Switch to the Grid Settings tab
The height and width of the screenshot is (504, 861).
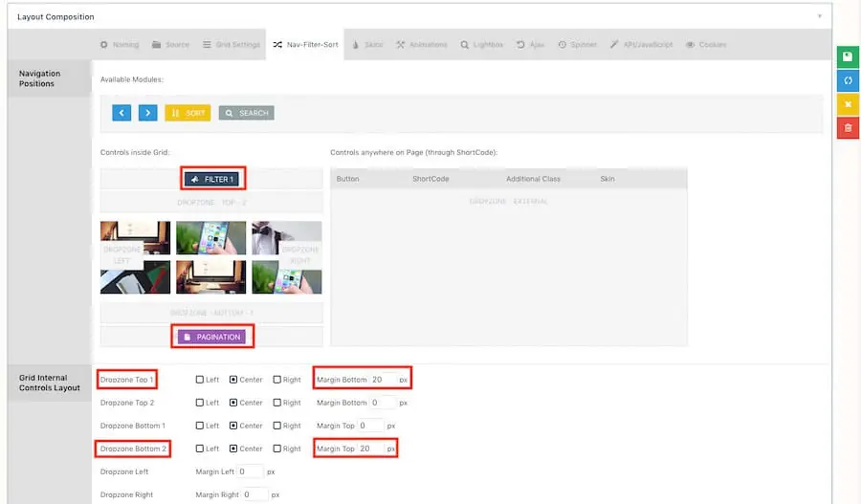(232, 44)
